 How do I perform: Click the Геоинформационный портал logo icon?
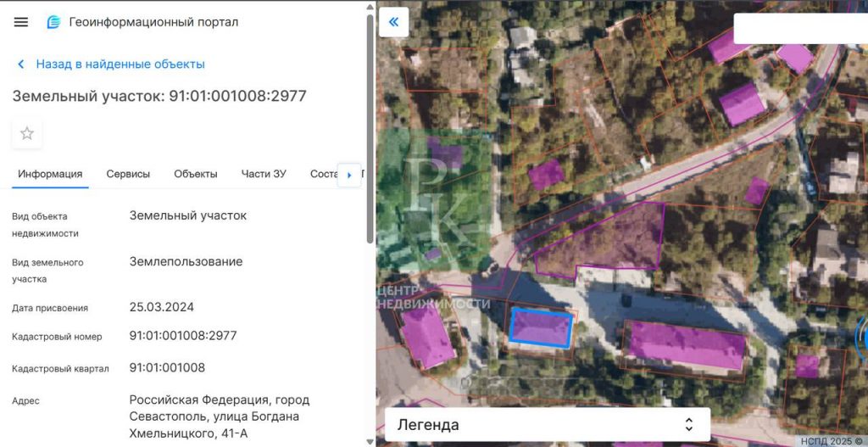click(x=54, y=22)
